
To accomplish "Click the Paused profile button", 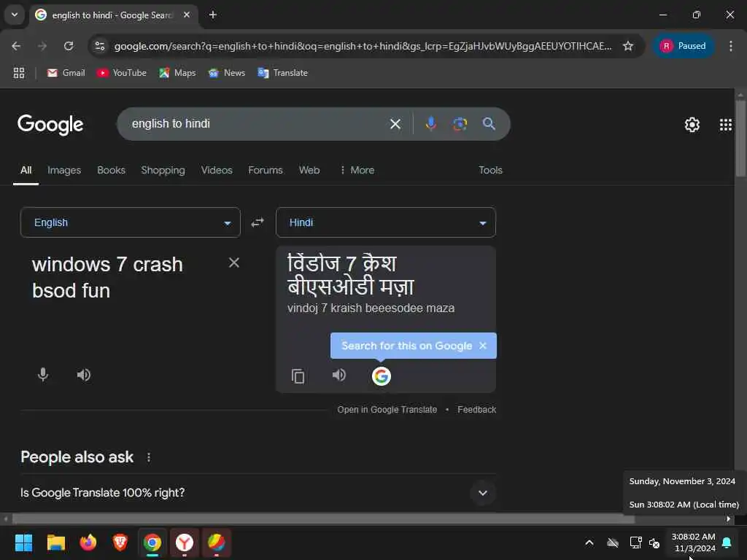I will (683, 46).
